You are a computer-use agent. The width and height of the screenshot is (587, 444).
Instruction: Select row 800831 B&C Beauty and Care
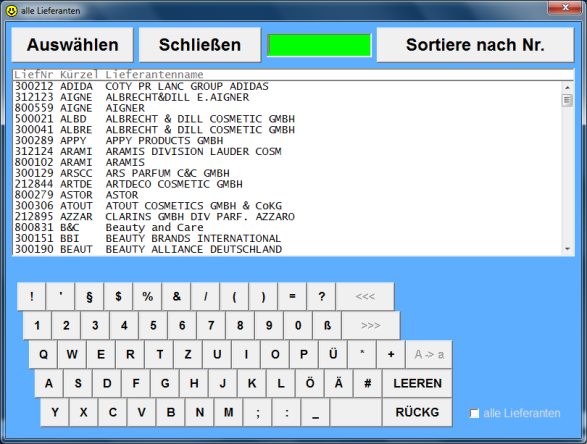288,228
